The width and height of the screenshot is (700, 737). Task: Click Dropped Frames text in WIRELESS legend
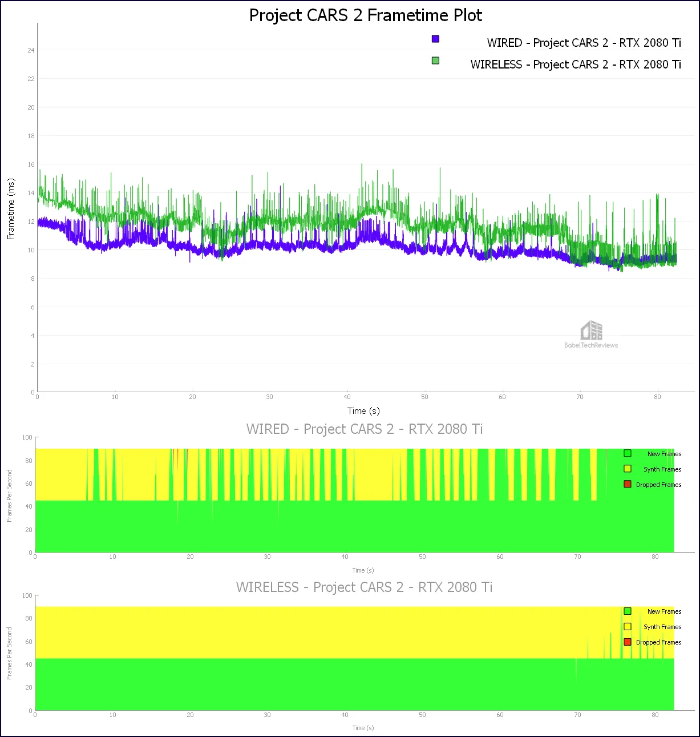tap(658, 642)
